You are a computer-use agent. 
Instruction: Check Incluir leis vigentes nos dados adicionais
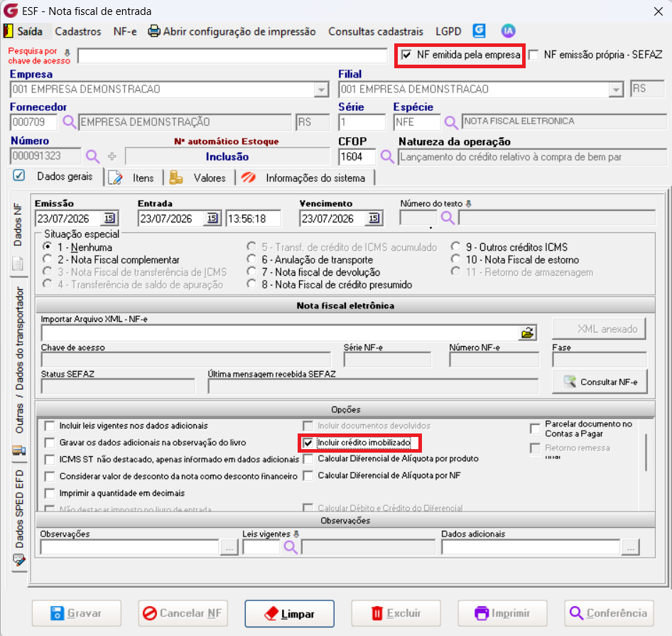(x=50, y=426)
